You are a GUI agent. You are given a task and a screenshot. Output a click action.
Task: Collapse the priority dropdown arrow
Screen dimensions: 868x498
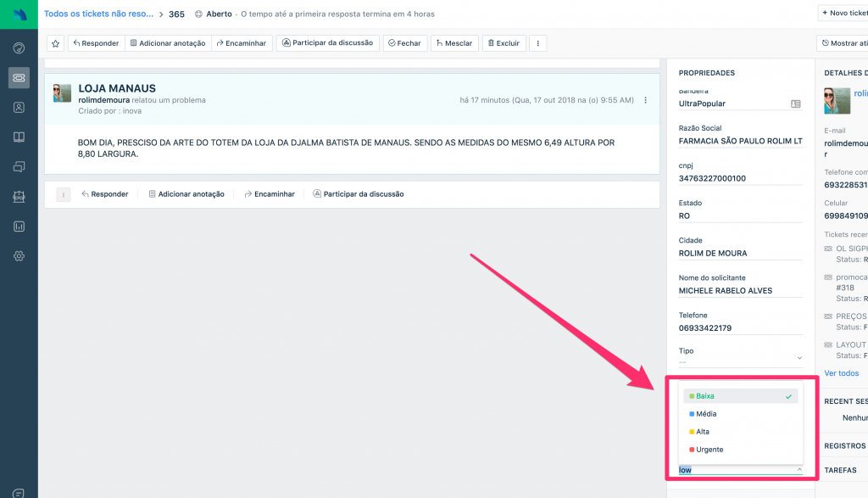(x=798, y=469)
